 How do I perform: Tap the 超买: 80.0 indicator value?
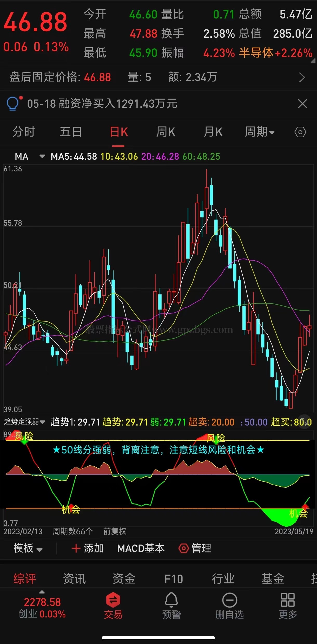291,422
